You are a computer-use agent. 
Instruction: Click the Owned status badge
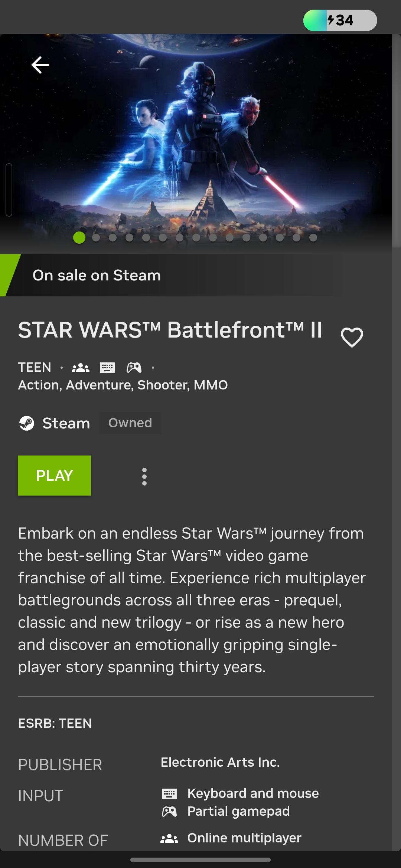point(130,423)
